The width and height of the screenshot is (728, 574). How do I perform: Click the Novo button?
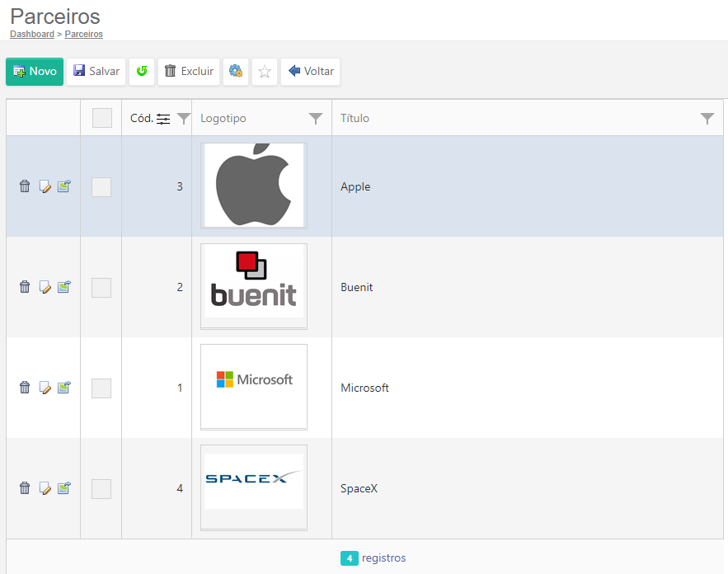[35, 72]
